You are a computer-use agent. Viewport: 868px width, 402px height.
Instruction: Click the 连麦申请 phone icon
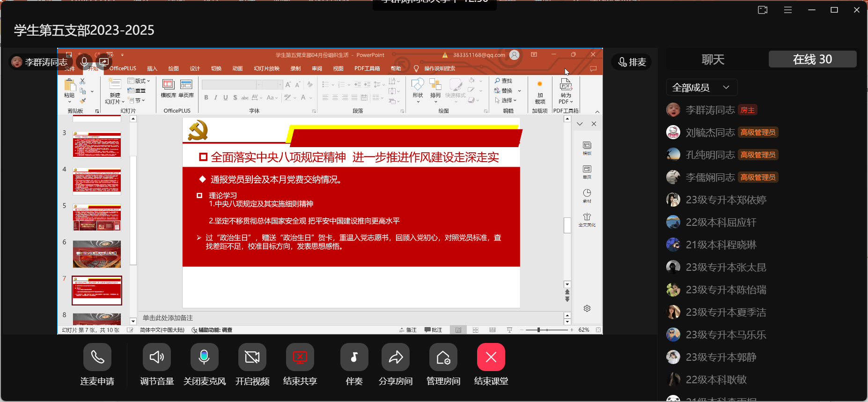pyautogui.click(x=97, y=357)
